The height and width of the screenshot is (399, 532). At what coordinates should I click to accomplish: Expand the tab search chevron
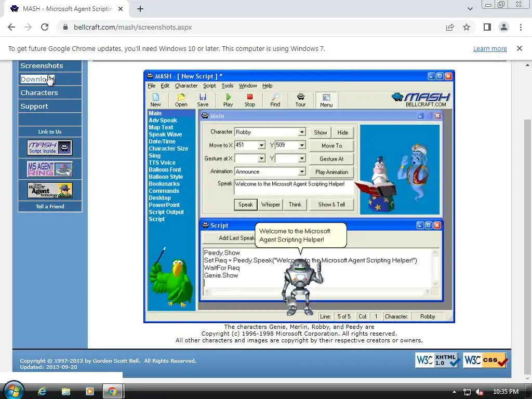470,9
